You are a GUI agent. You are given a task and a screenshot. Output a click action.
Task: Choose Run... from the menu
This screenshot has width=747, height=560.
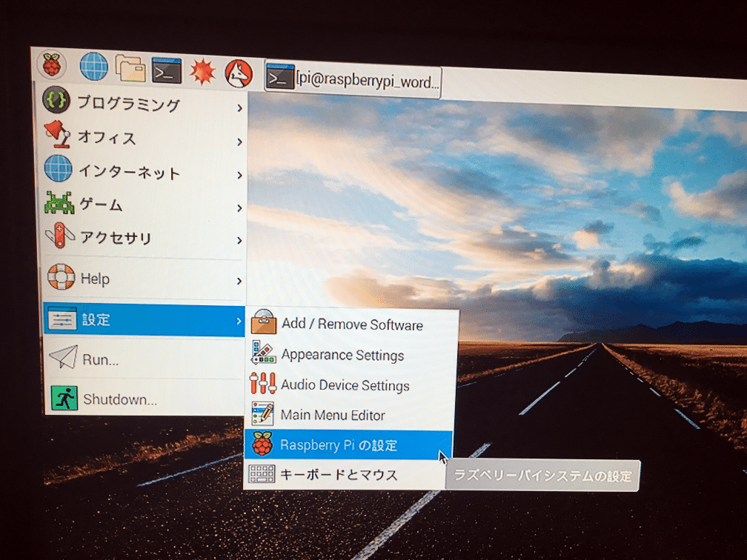[x=144, y=359]
